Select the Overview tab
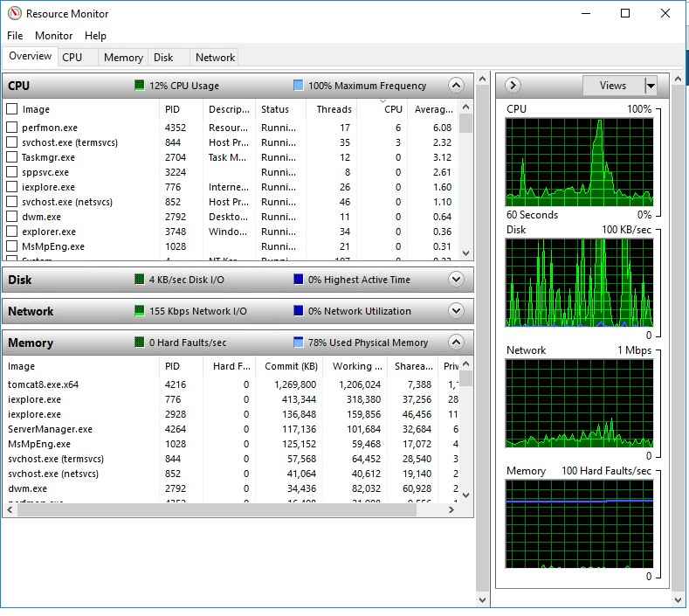Image resolution: width=689 pixels, height=616 pixels. pyautogui.click(x=31, y=56)
